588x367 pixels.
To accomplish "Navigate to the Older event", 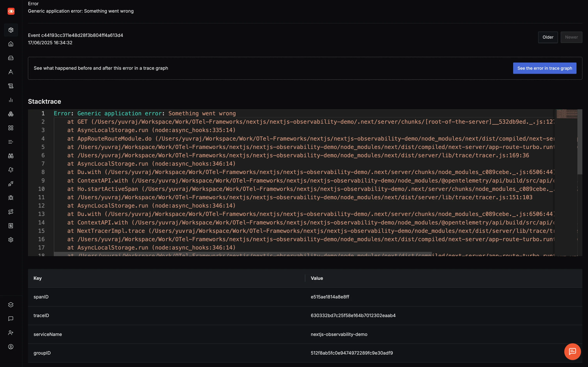I will point(548,37).
